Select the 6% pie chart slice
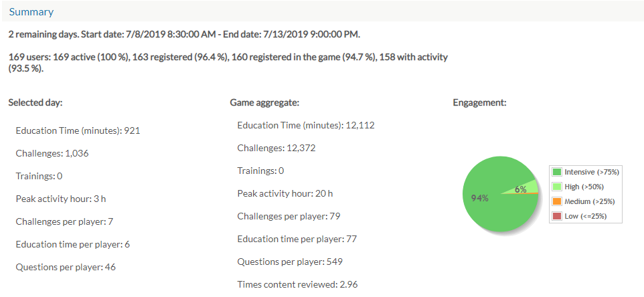Image resolution: width=644 pixels, height=297 pixels. click(x=524, y=188)
